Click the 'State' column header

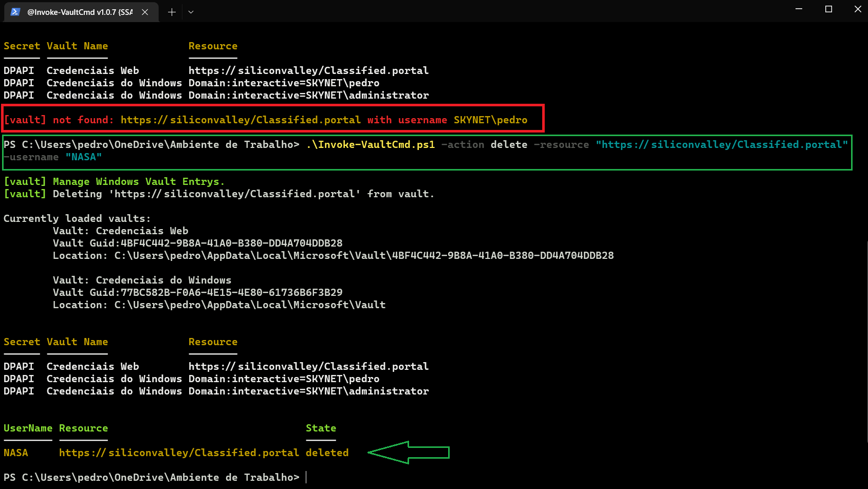321,428
